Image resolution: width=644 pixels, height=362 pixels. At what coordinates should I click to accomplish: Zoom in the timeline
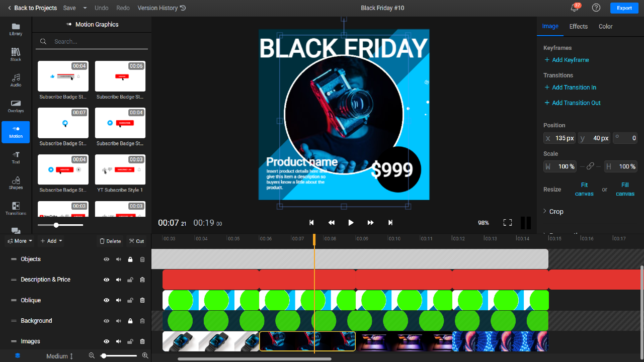[x=145, y=355]
